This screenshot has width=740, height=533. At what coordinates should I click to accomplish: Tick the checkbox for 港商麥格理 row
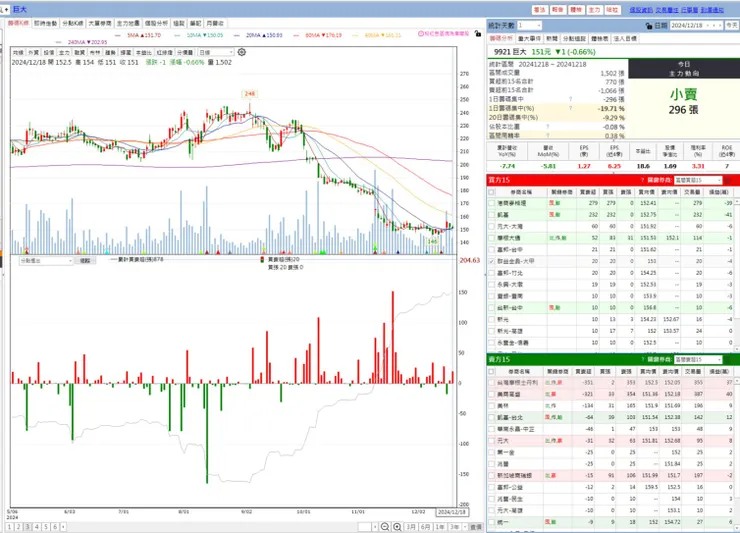coord(492,203)
